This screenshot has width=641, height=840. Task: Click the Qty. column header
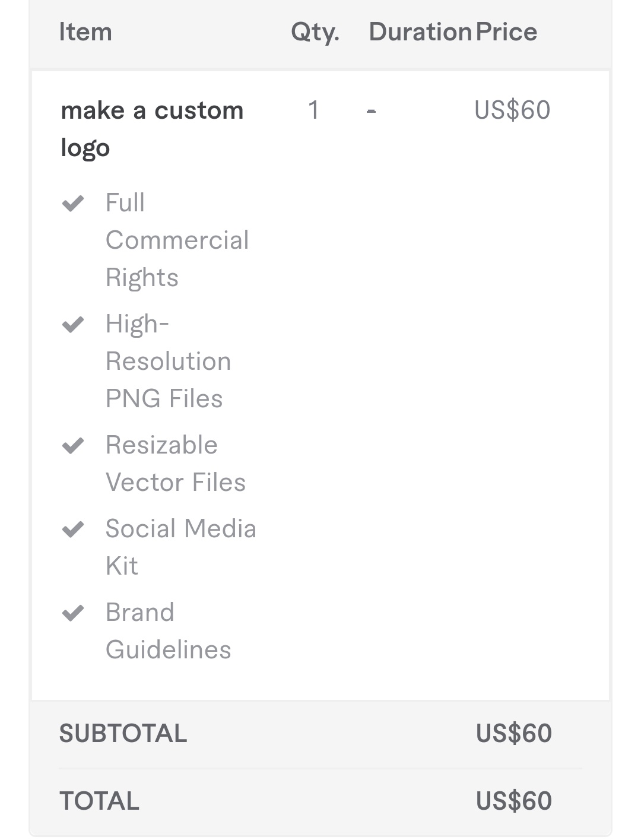(315, 33)
